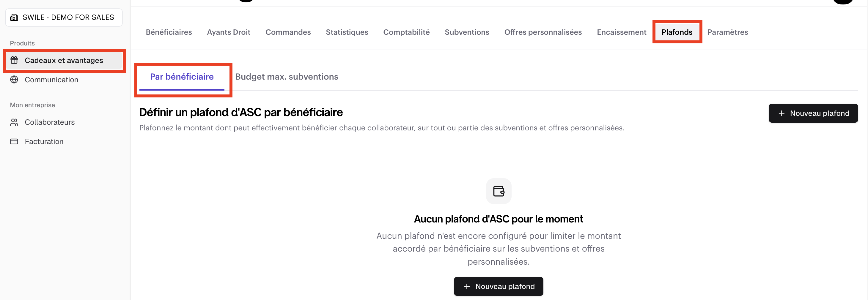Open the Comptabilité tab

(406, 32)
